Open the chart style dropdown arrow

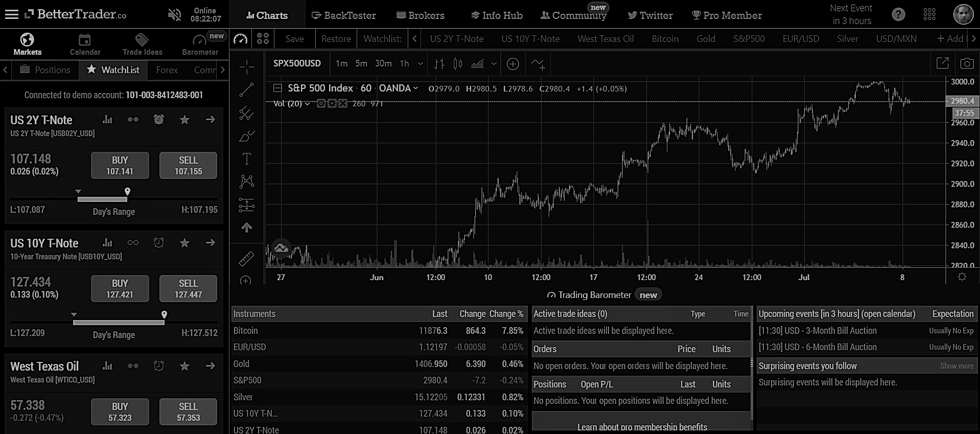pyautogui.click(x=494, y=64)
